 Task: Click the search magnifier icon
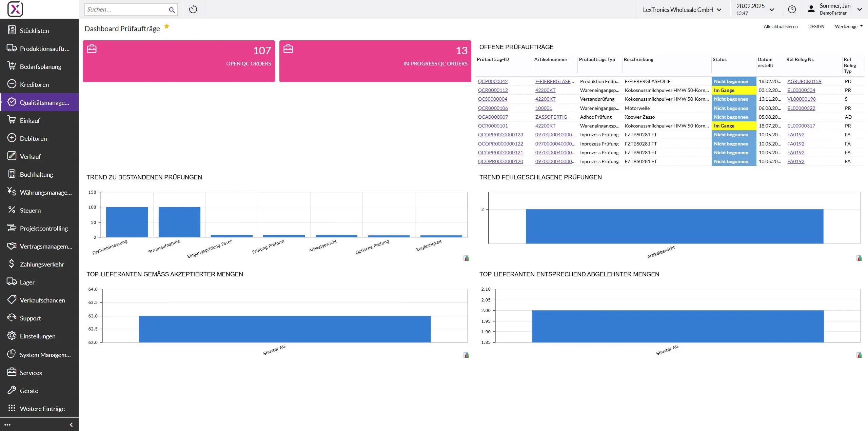coord(172,10)
